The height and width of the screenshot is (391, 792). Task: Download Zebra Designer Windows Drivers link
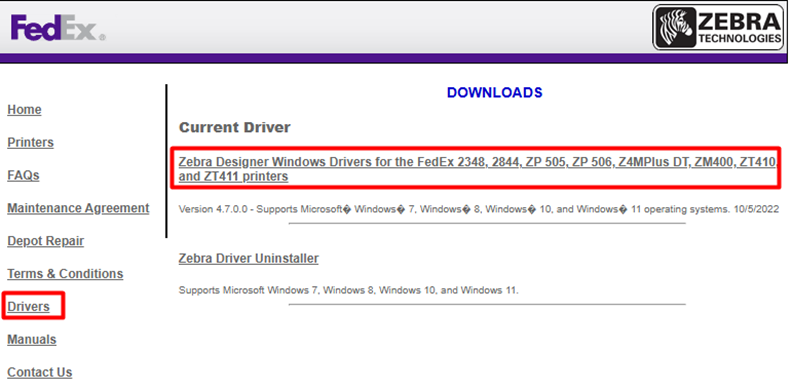click(477, 169)
